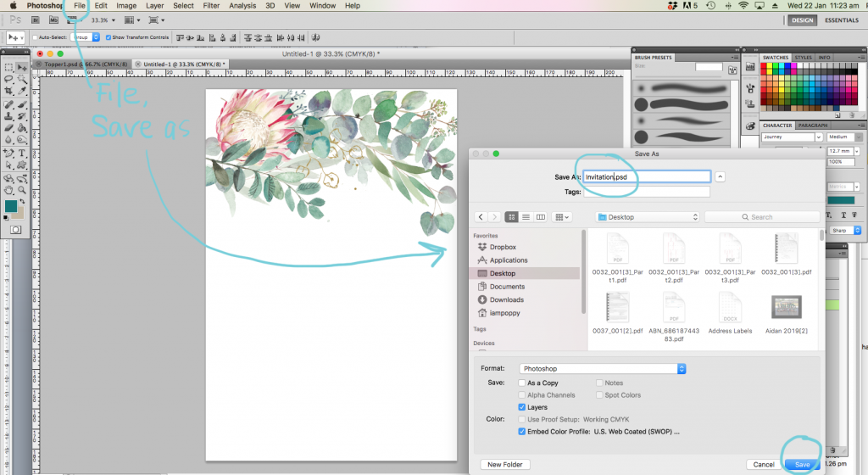Pick the Eyedropper tool
This screenshot has height=475, width=868.
pos(21,91)
